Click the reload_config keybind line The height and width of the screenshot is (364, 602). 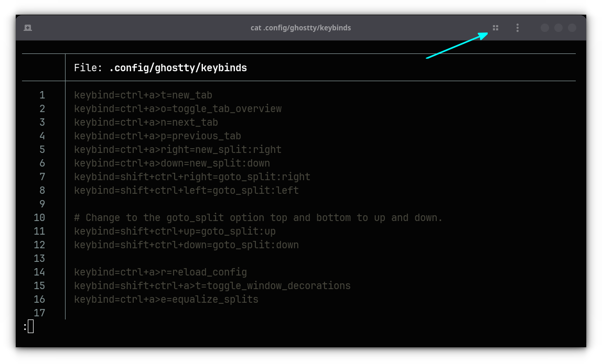(160, 272)
